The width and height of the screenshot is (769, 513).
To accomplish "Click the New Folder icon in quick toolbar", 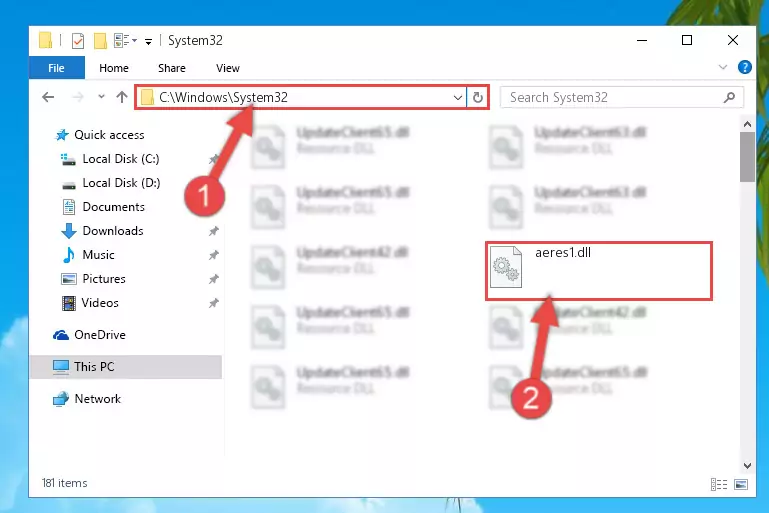I will pos(100,41).
